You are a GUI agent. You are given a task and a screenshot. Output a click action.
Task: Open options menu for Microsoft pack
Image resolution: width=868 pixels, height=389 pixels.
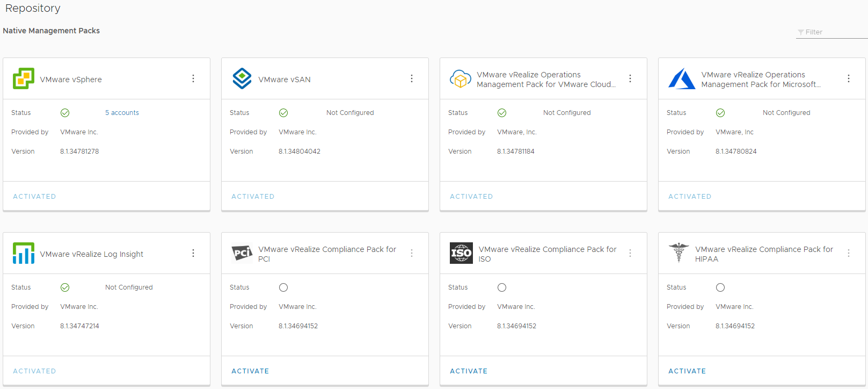click(x=849, y=78)
